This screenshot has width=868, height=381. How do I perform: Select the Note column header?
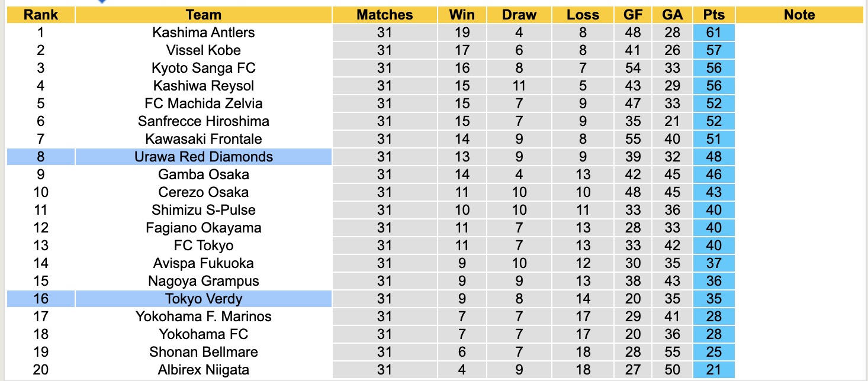(x=799, y=15)
